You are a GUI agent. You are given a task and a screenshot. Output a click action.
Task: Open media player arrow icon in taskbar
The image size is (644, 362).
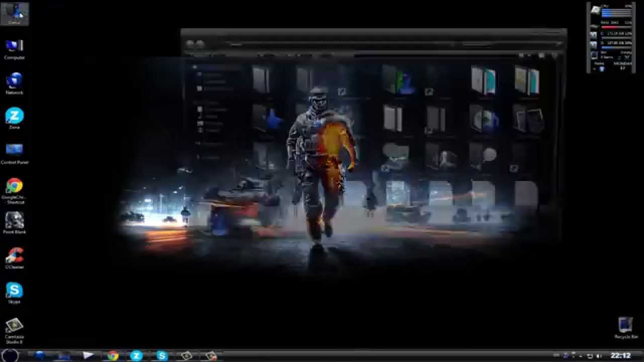pyautogui.click(x=89, y=355)
